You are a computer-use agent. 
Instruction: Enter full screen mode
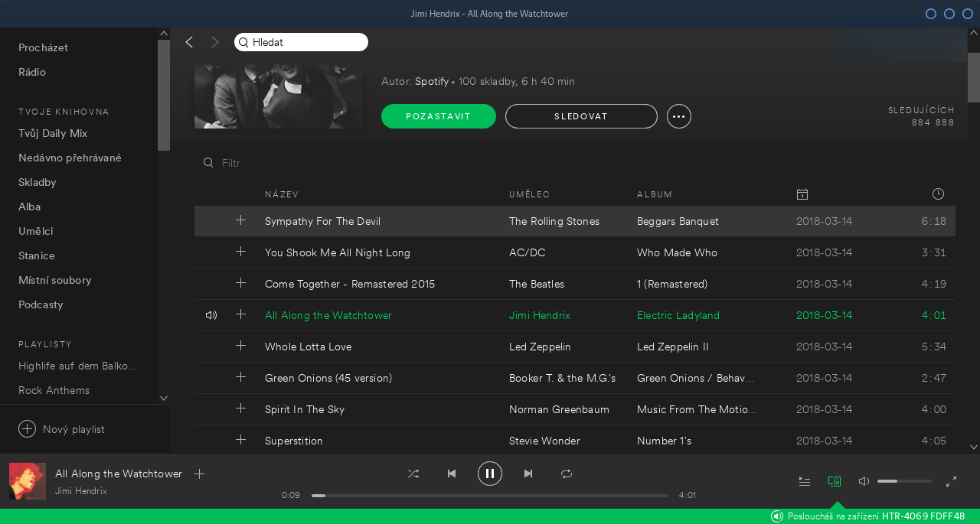(952, 481)
